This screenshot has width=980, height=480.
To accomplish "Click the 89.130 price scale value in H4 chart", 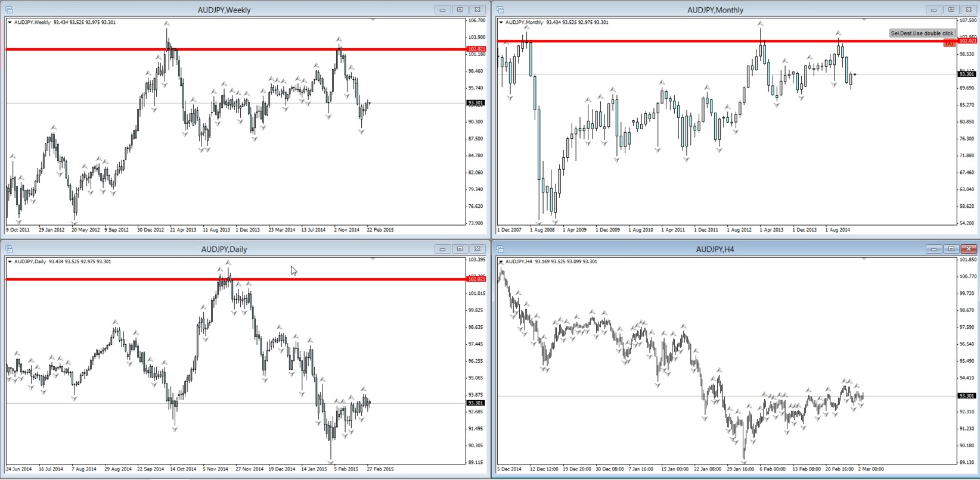I will (967, 462).
